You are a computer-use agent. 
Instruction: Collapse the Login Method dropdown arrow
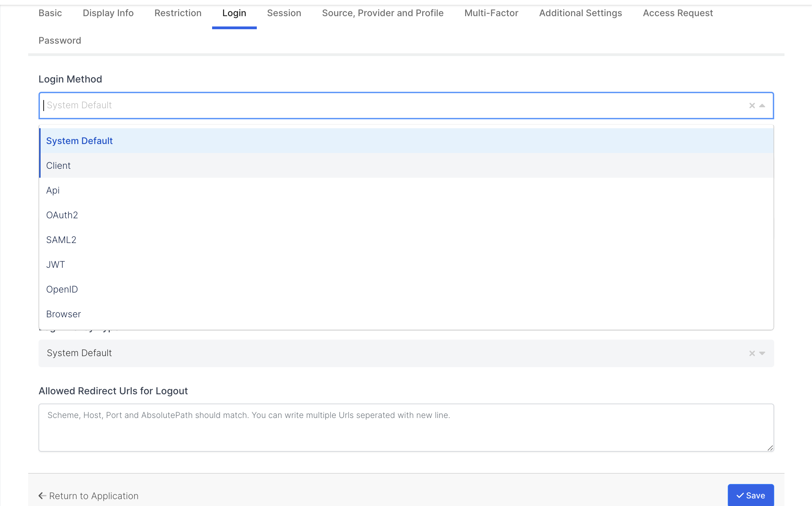point(762,106)
